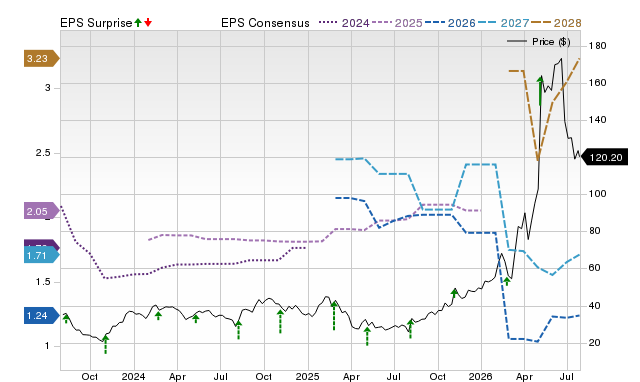Click the 'EPS Consensus' legend title

[x=265, y=23]
